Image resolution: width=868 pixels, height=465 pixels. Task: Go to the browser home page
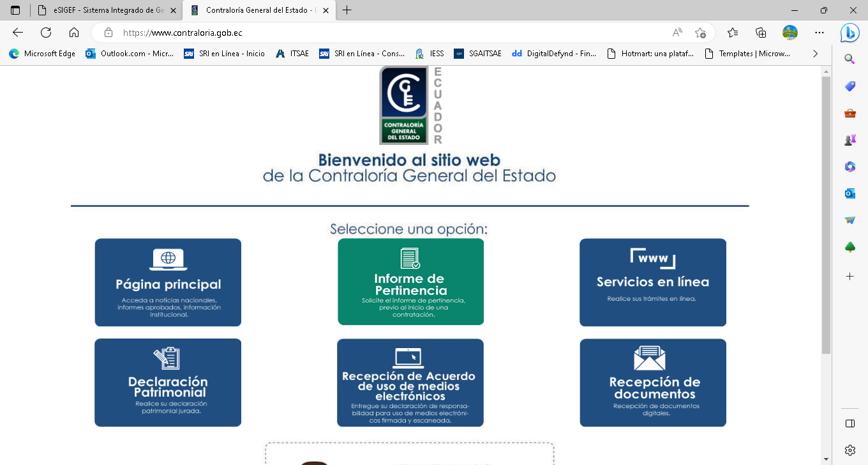tap(74, 33)
